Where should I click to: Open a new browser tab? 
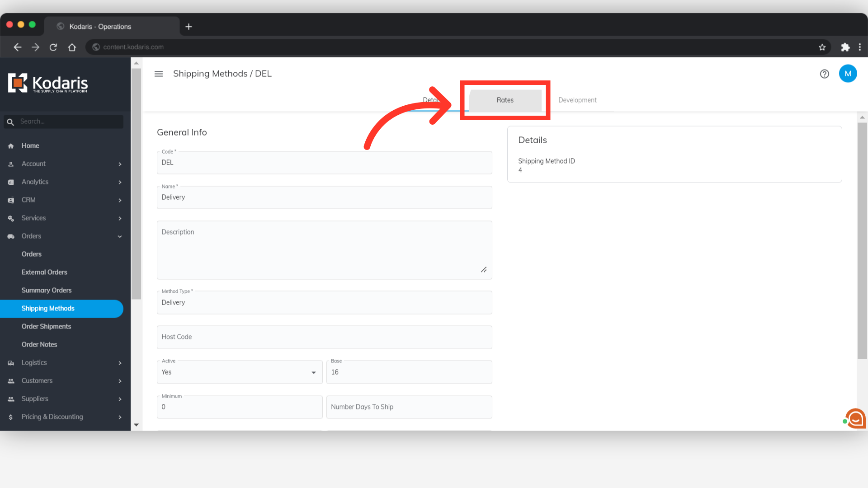point(189,27)
